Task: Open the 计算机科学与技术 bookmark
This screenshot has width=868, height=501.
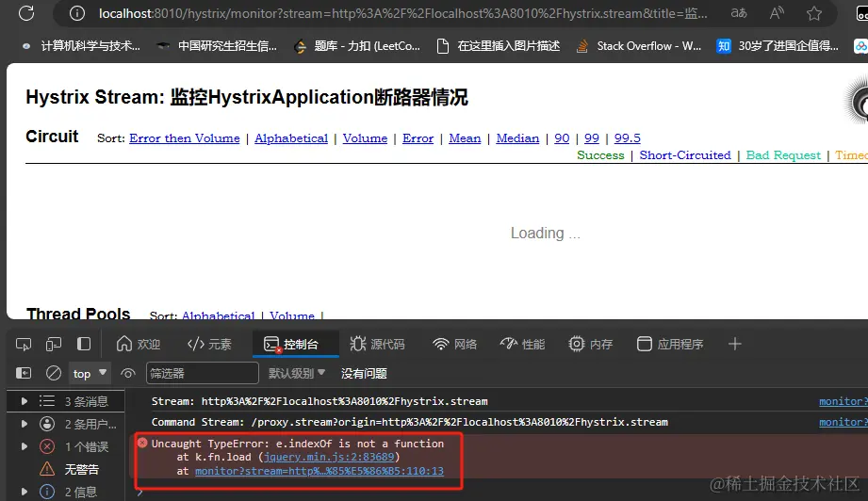Action: pyautogui.click(x=81, y=46)
